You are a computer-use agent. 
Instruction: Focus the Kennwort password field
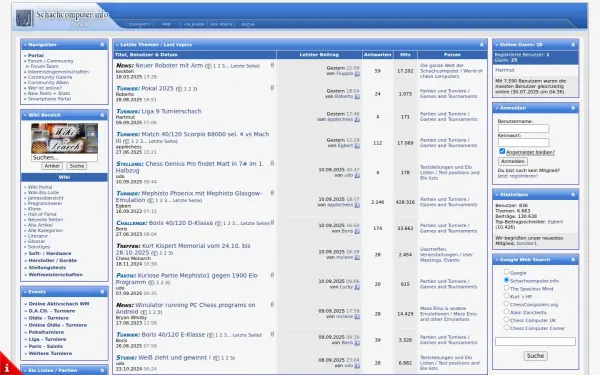pyautogui.click(x=523, y=142)
